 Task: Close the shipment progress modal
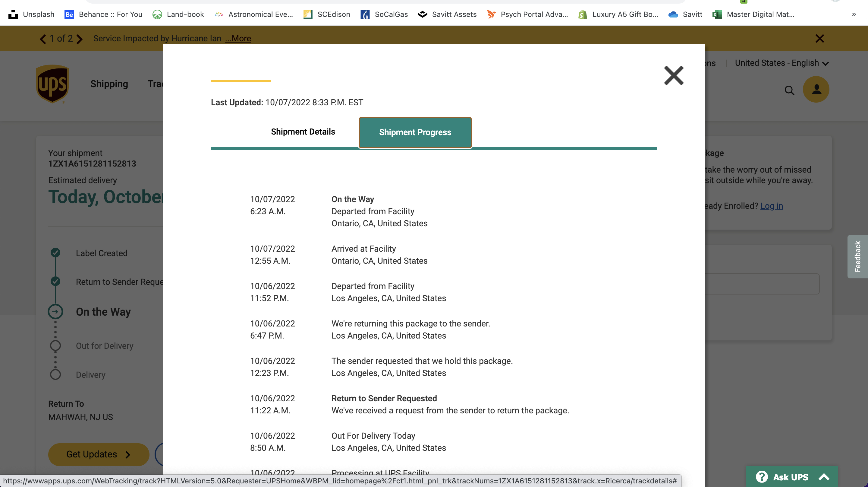(673, 75)
